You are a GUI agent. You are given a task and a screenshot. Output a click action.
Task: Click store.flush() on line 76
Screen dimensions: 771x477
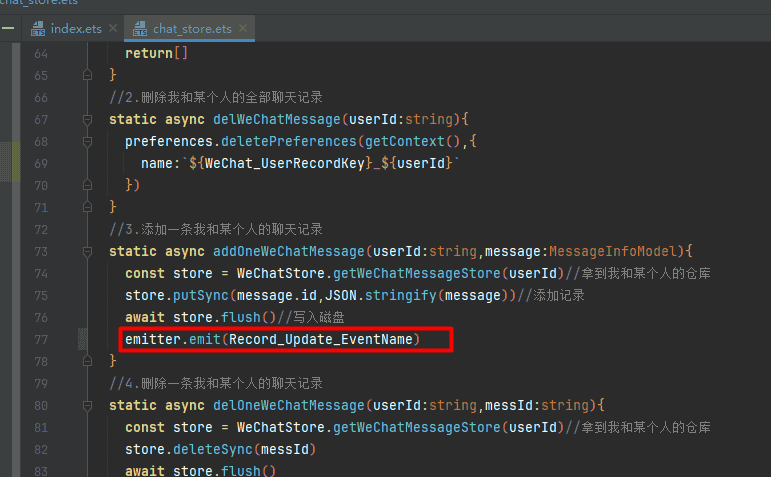[x=224, y=318]
